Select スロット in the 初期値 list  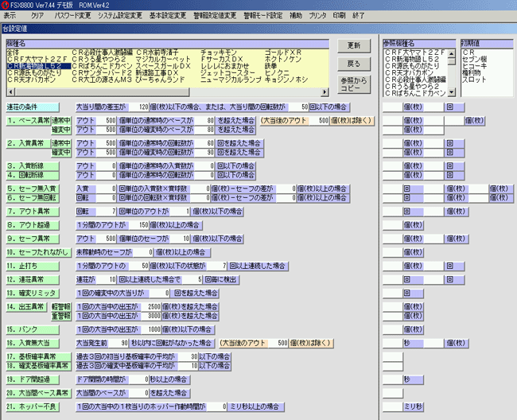474,80
